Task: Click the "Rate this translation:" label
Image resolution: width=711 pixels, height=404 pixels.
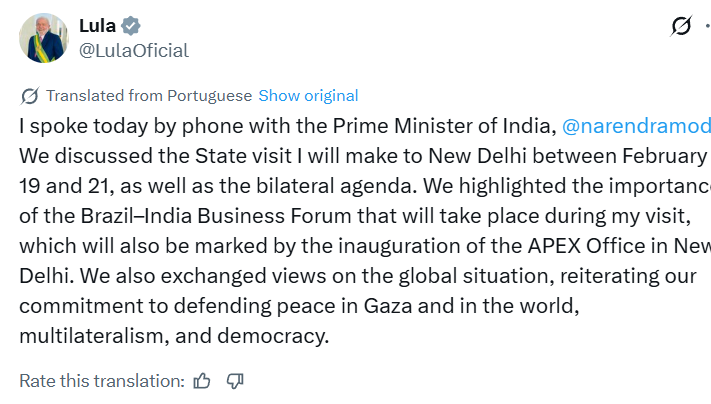Action: [x=102, y=380]
